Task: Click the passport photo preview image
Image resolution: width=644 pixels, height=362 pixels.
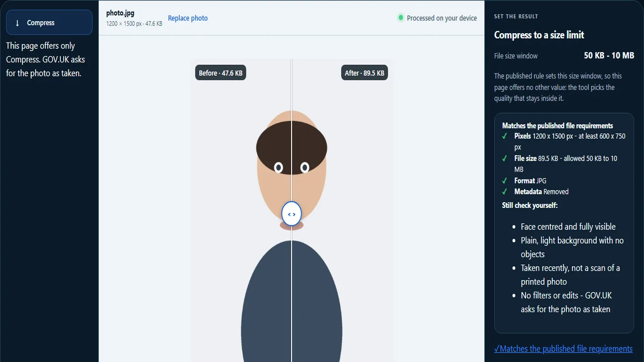Action: pos(292,210)
